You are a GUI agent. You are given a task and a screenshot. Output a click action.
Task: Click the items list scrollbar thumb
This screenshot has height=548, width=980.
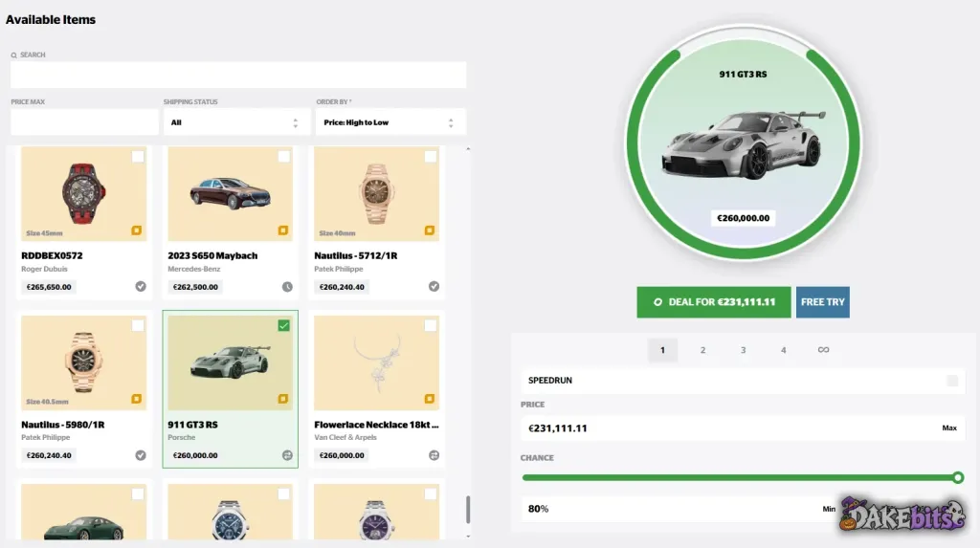coord(467,509)
